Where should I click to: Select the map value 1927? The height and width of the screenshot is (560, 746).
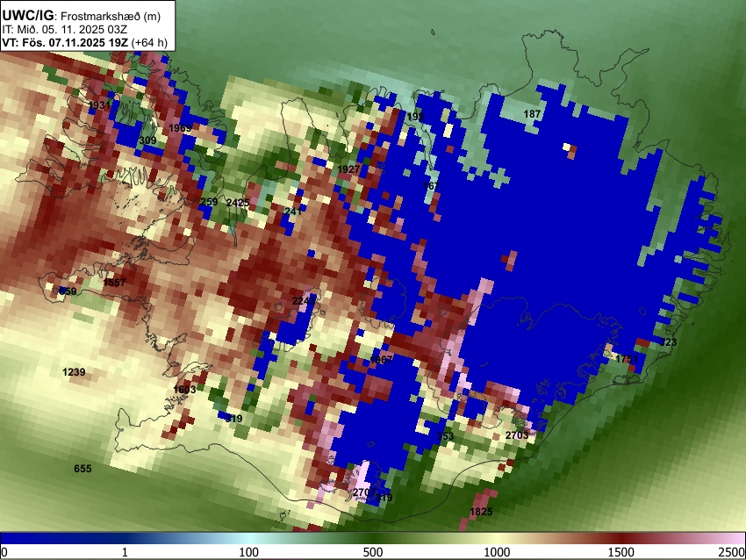tap(348, 169)
